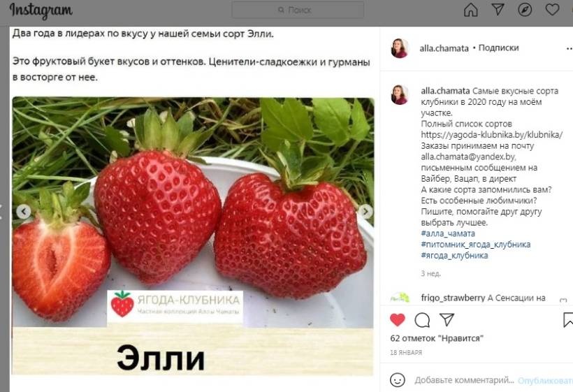Image resolution: width=573 pixels, height=392 pixels.
Task: Open activity feed heart icon in header
Action: 552,10
